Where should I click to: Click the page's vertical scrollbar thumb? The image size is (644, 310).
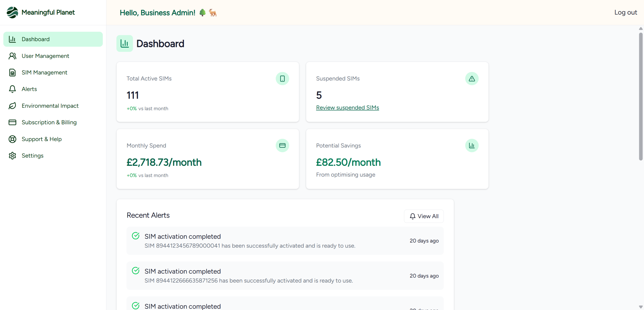[x=641, y=96]
